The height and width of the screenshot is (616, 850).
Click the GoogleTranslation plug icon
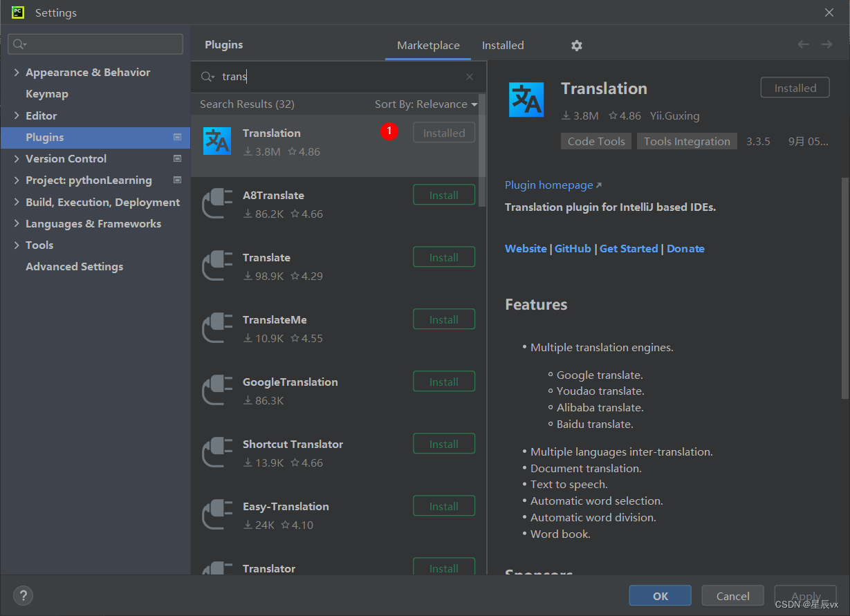point(217,390)
